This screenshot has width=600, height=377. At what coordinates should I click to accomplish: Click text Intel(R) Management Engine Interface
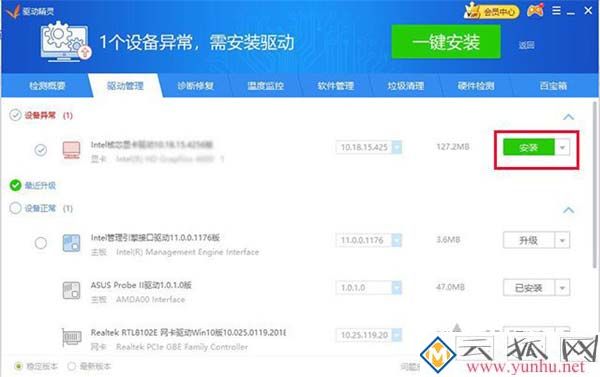click(x=188, y=252)
